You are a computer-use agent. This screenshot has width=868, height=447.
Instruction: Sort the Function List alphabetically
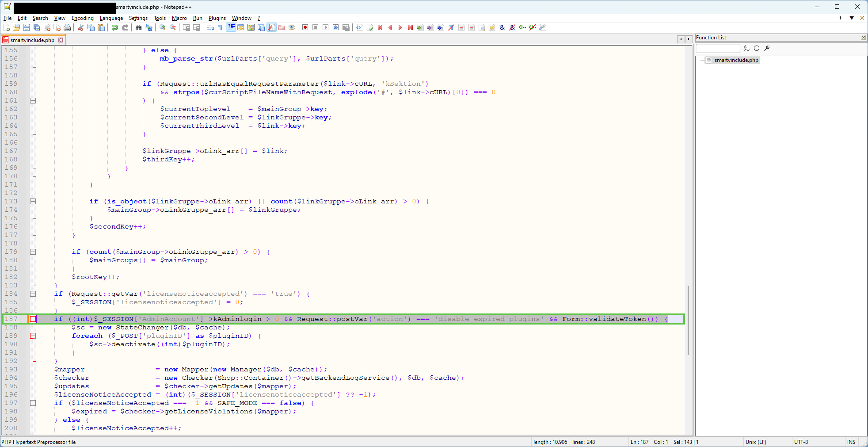(746, 48)
